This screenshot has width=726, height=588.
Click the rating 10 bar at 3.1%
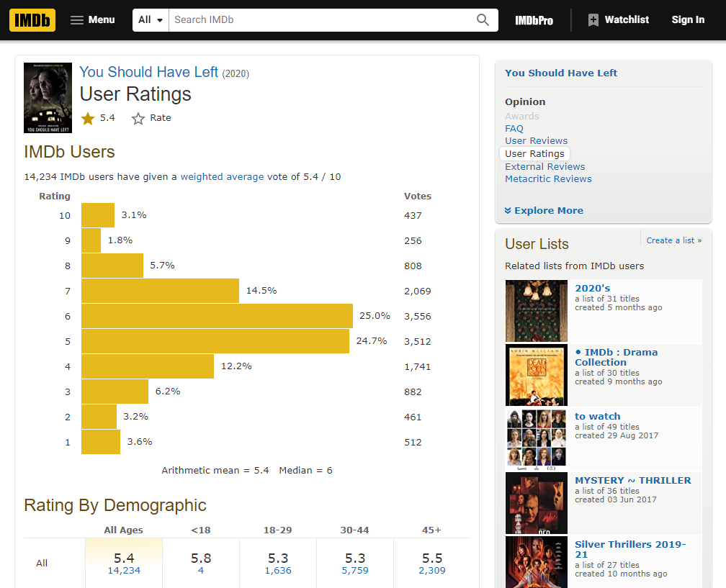tap(98, 215)
